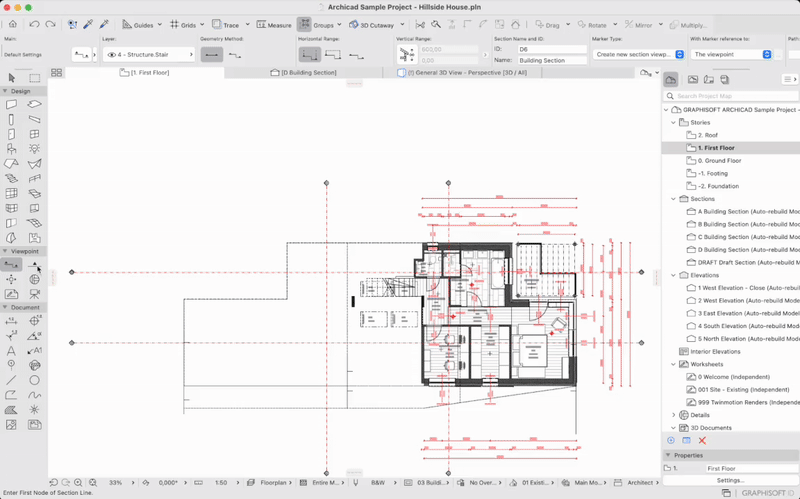800x499 pixels.
Task: Select the Lamp tool
Action: click(x=34, y=149)
